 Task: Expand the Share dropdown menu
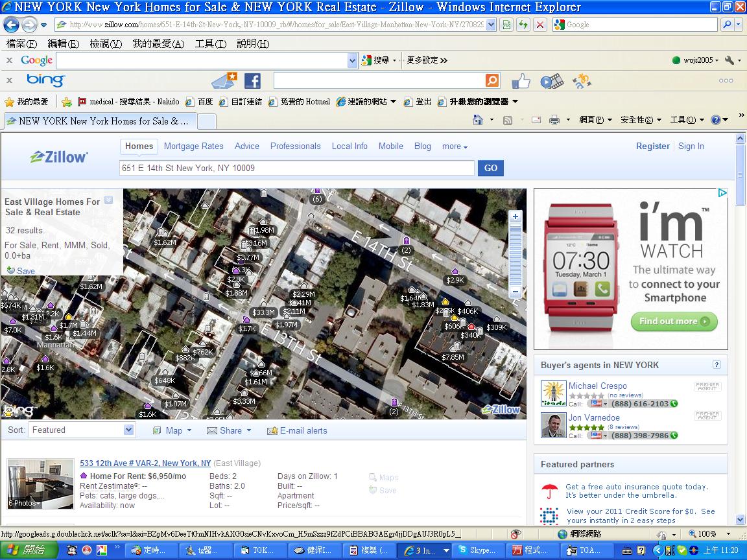point(229,430)
